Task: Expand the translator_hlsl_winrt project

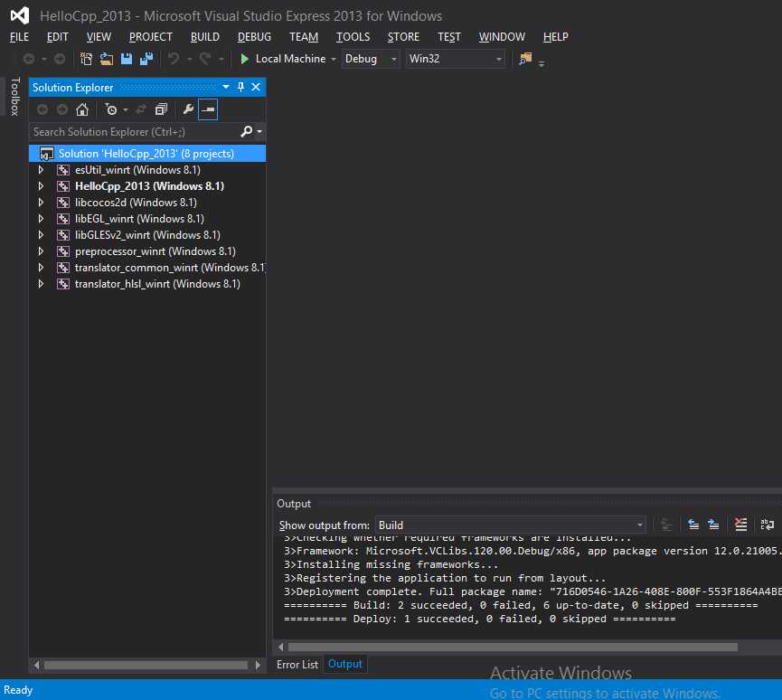Action: pos(41,284)
